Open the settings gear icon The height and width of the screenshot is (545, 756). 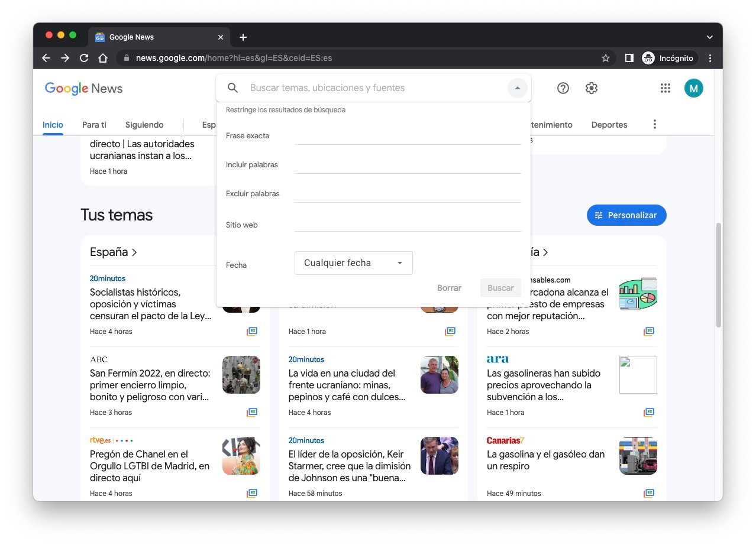tap(591, 87)
